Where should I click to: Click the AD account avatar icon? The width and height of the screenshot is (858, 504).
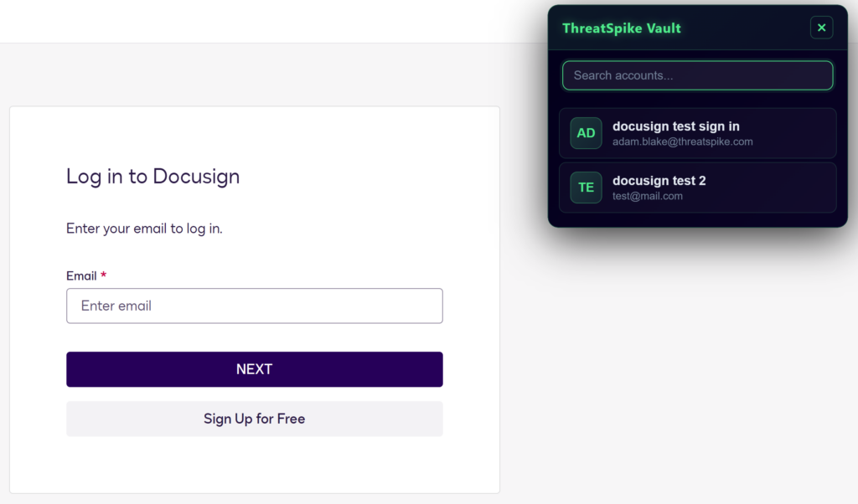pos(586,133)
